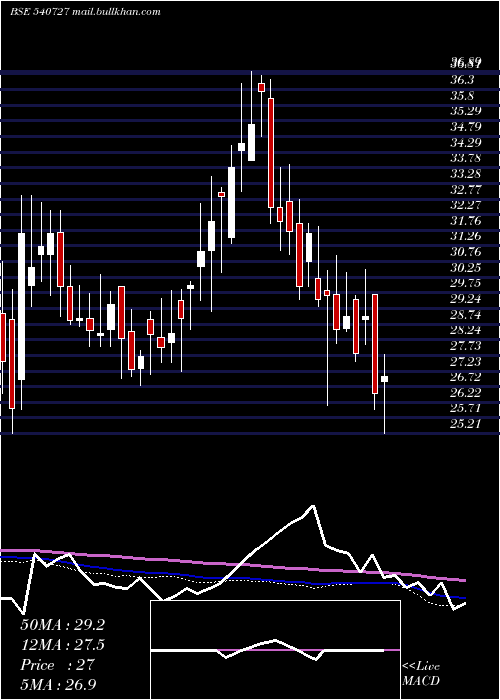Viewport: 500px width, 700px height.
Task: Click the 34.79 price level label
Action: 466,127
